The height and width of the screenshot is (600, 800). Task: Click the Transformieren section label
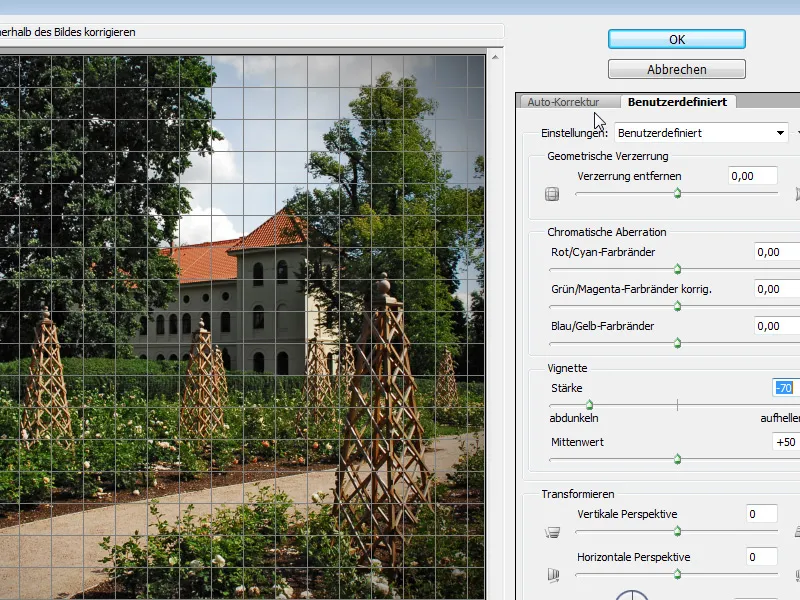[x=578, y=494]
